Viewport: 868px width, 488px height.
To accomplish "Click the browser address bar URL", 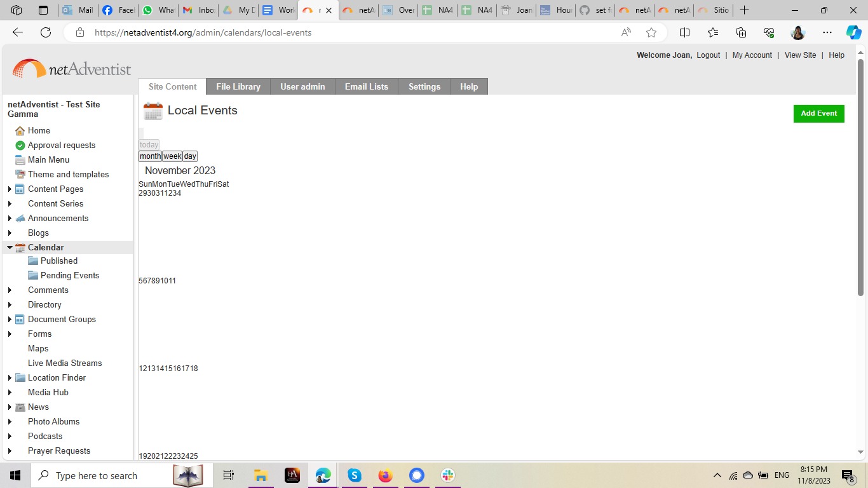I will pos(203,32).
